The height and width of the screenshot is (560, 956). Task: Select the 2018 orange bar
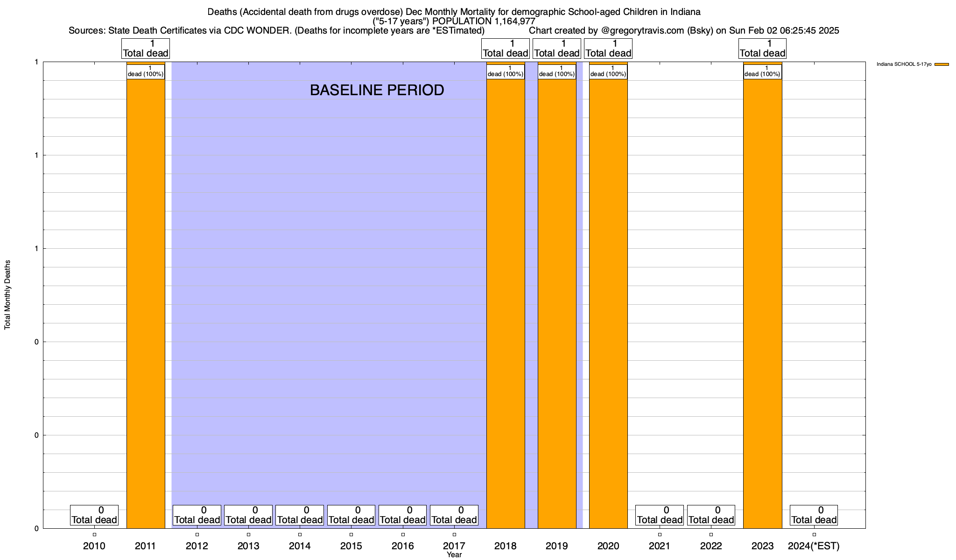click(x=506, y=295)
